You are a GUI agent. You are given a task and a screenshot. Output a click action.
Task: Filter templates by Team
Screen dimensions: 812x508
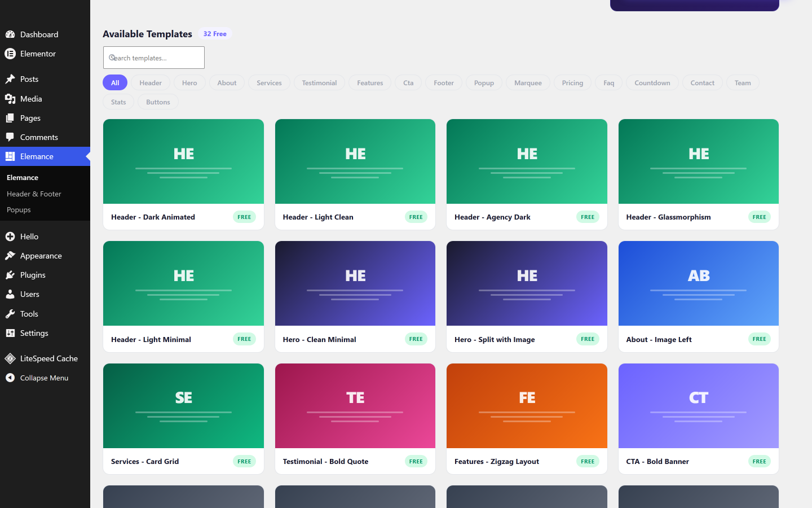tap(743, 82)
